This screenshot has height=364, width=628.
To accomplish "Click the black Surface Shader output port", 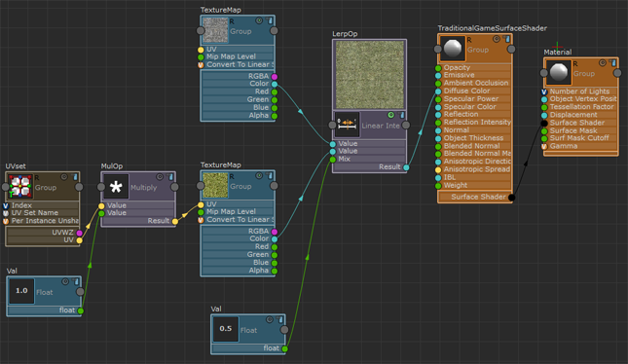I will pos(512,198).
